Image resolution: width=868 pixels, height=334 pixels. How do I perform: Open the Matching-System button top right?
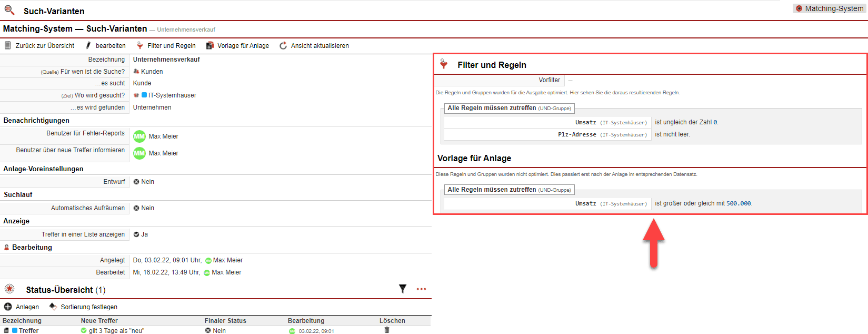(x=829, y=8)
